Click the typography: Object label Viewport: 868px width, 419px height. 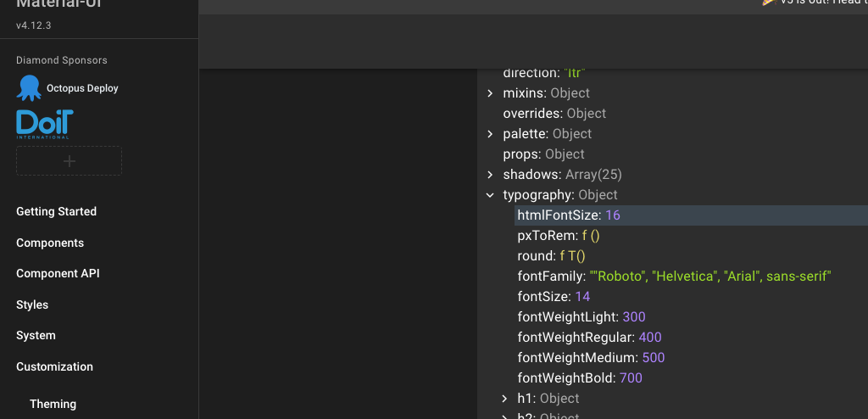click(x=560, y=195)
